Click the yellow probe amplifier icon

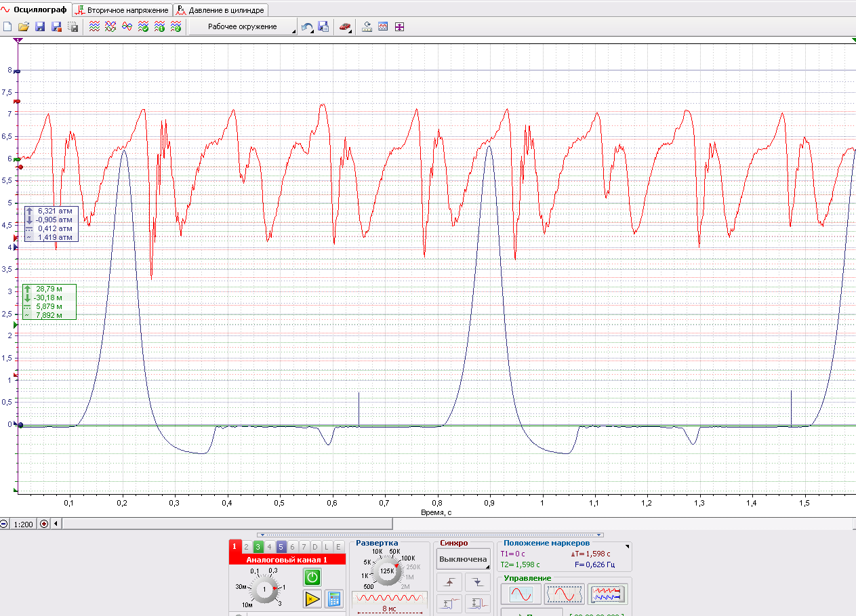(x=312, y=598)
